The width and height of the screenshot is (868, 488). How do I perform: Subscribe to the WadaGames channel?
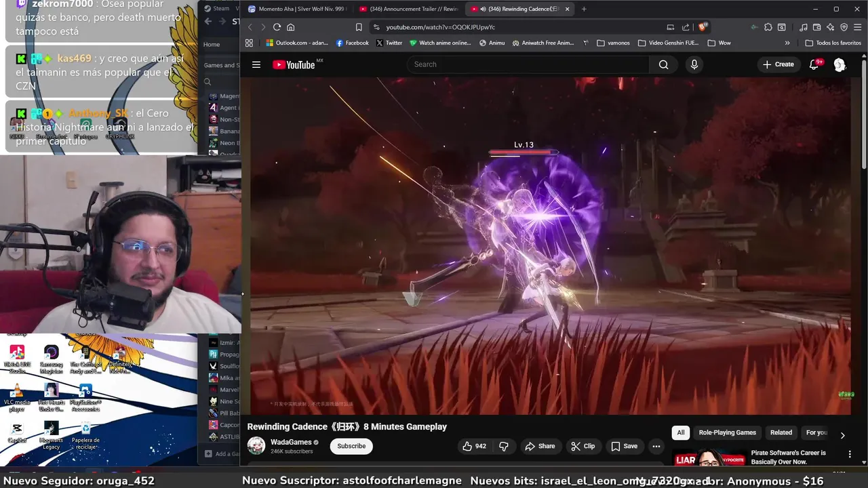coord(351,446)
